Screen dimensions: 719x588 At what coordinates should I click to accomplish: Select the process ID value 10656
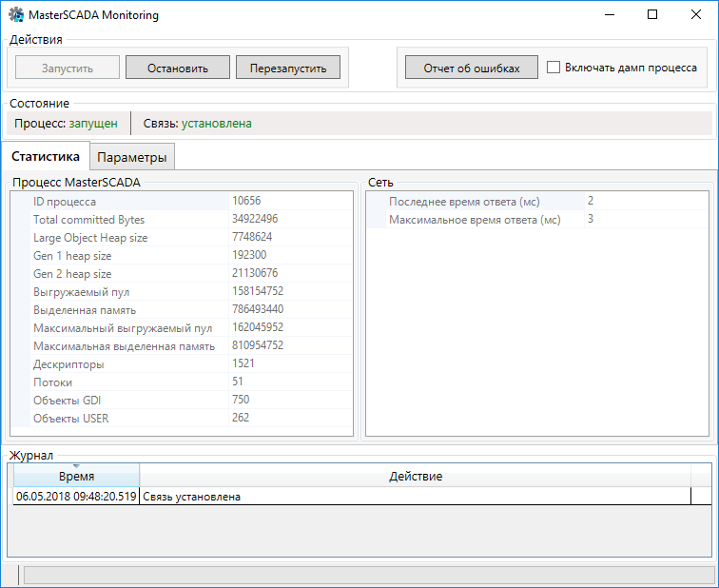click(246, 201)
